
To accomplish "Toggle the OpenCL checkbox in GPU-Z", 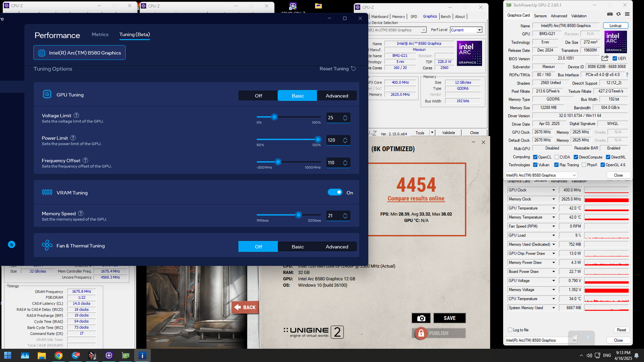I will (x=535, y=157).
